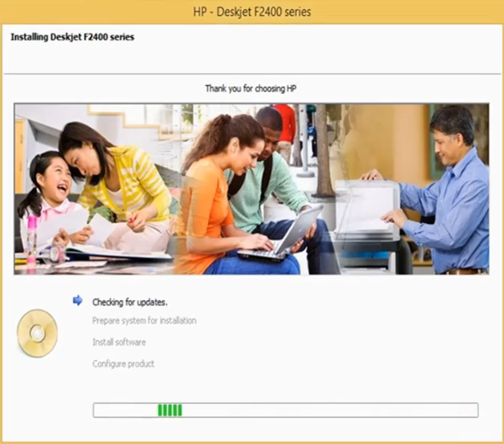Click the blue arrow beside Checking for updates
Screen dimensions: 504x444
78,300
